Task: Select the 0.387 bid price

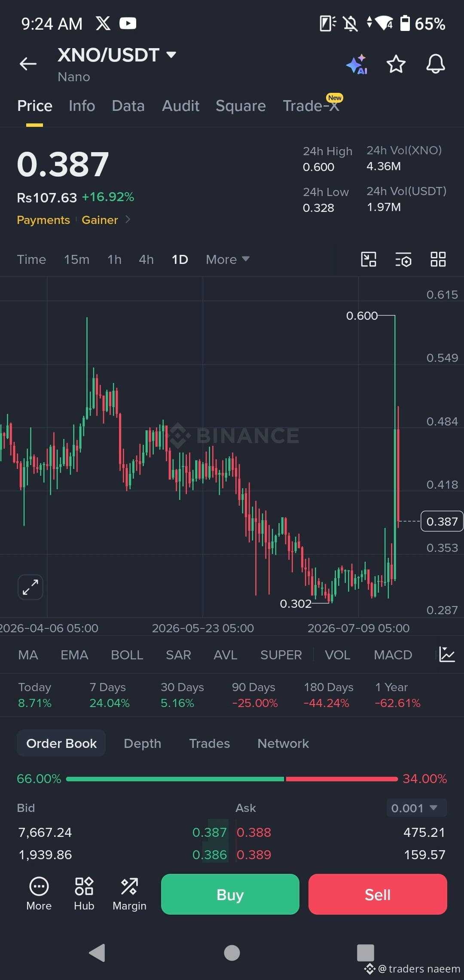Action: pyautogui.click(x=209, y=833)
